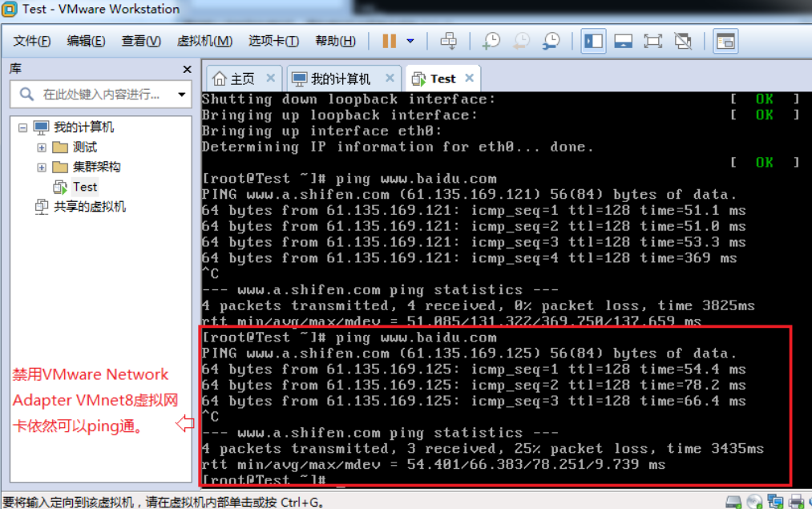
Task: Click the printer status bar icon
Action: tap(796, 501)
